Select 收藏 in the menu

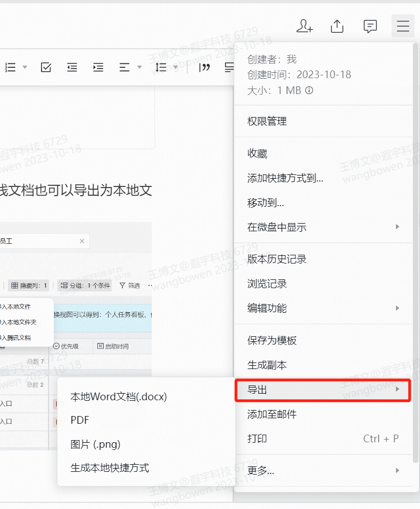pyautogui.click(x=323, y=153)
